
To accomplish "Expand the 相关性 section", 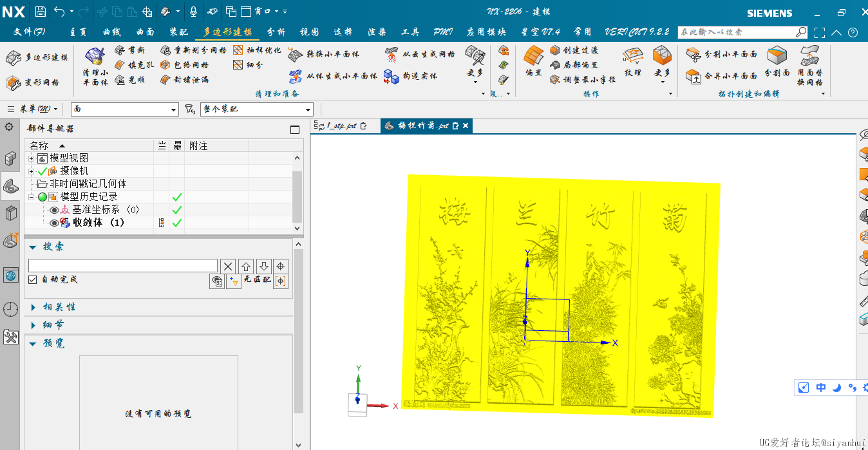I will tap(33, 307).
